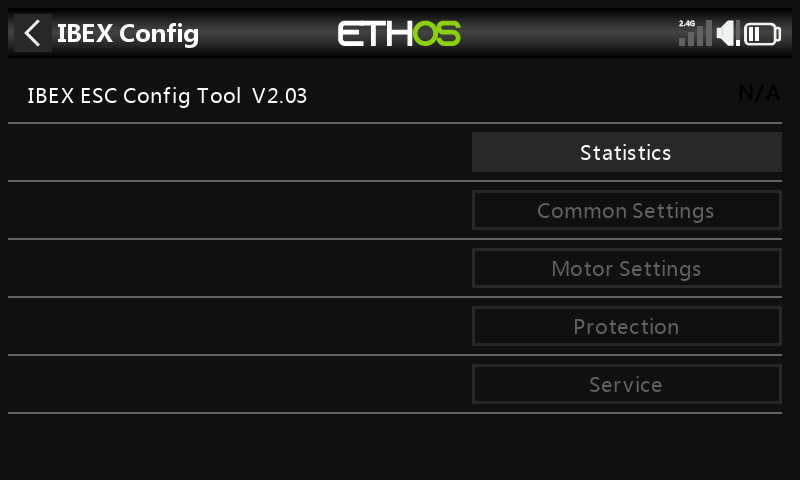Screen dimensions: 800x480
Task: Tap the back arrow icon
Action: 32,33
